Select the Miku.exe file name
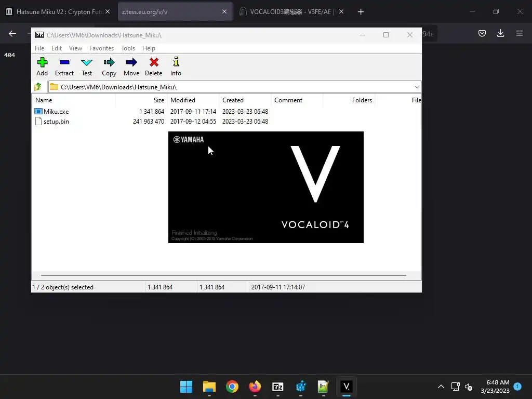 56,112
